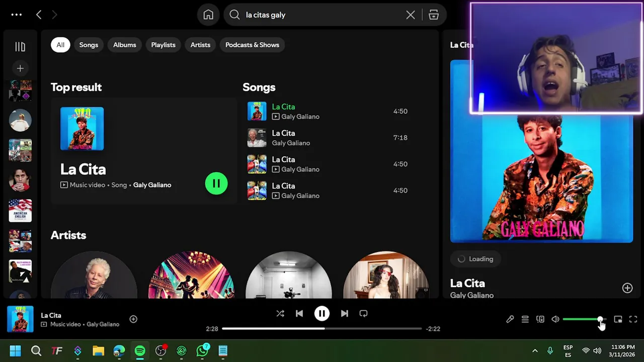Enter full screen with the expand icon
Image resolution: width=644 pixels, height=362 pixels.
pos(633,319)
